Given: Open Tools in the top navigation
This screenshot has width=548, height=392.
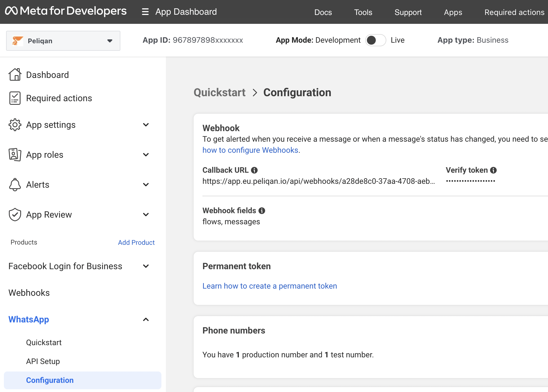Looking at the screenshot, I should pyautogui.click(x=363, y=12).
